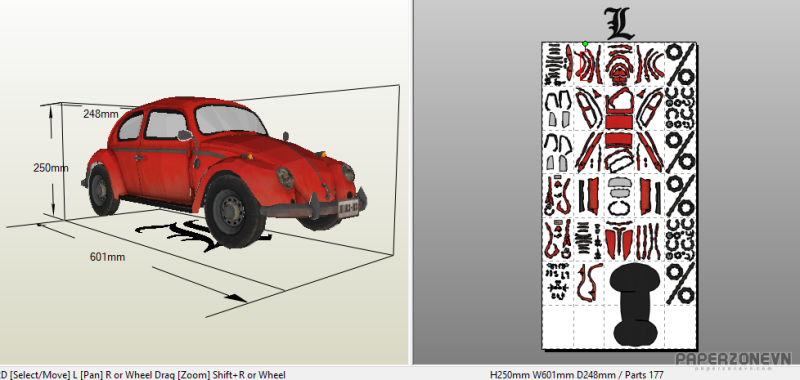Click the 248mm depth dimension label
Image resolution: width=800 pixels, height=380 pixels.
coord(101,114)
